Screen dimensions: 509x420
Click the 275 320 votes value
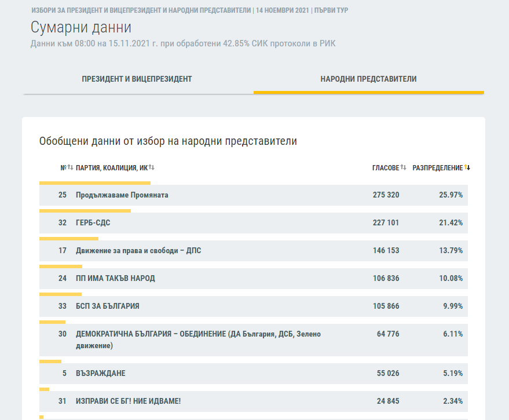click(x=386, y=195)
